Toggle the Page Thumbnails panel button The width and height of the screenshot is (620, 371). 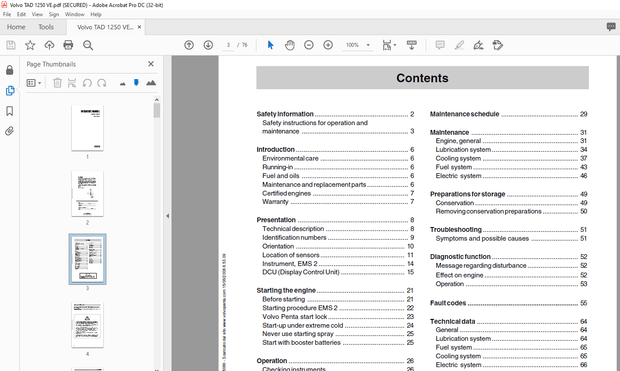click(x=10, y=91)
